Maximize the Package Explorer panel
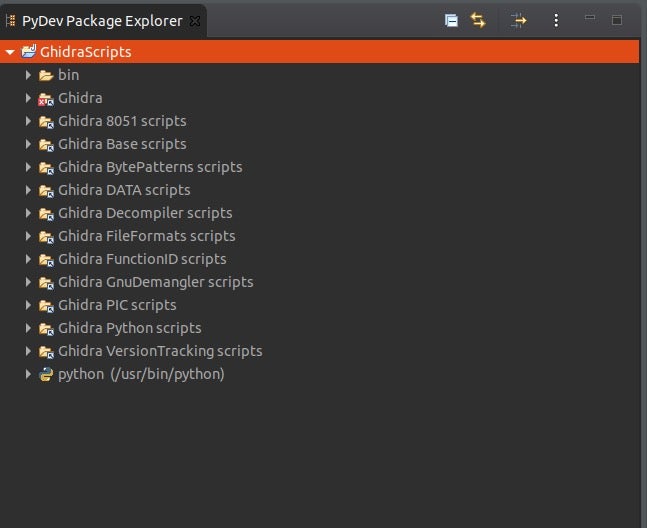This screenshot has height=528, width=647. pyautogui.click(x=617, y=20)
